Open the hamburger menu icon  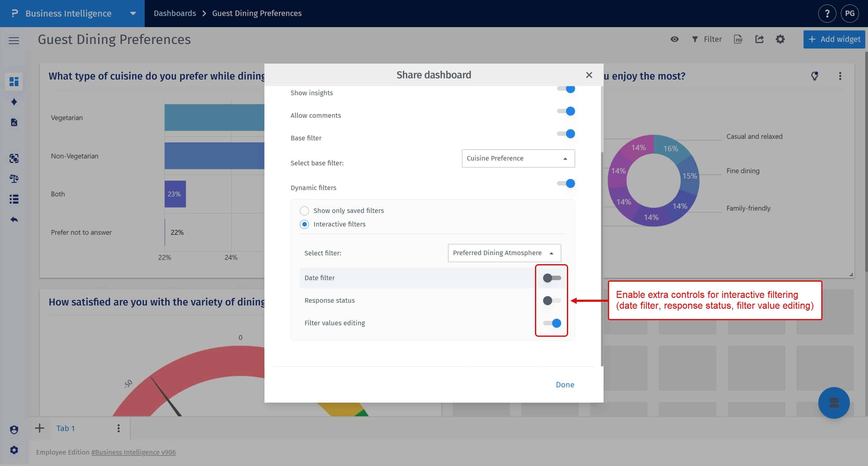(x=14, y=41)
